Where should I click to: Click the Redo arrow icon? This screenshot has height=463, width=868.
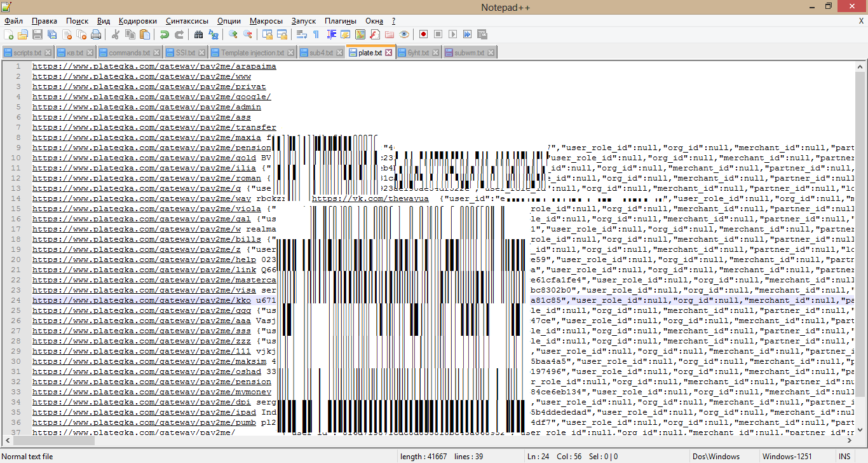point(179,34)
